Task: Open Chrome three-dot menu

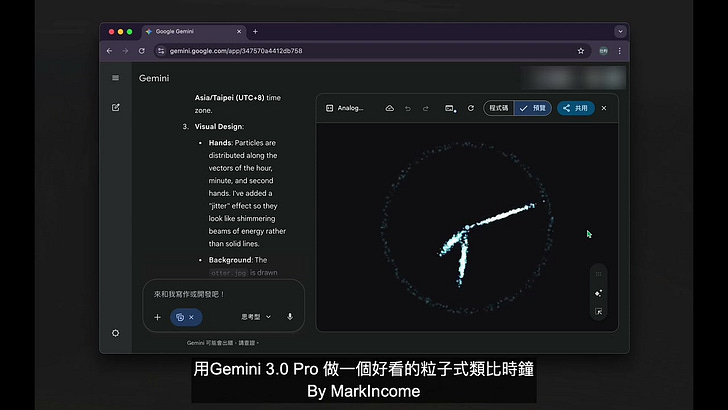Action: (619, 51)
